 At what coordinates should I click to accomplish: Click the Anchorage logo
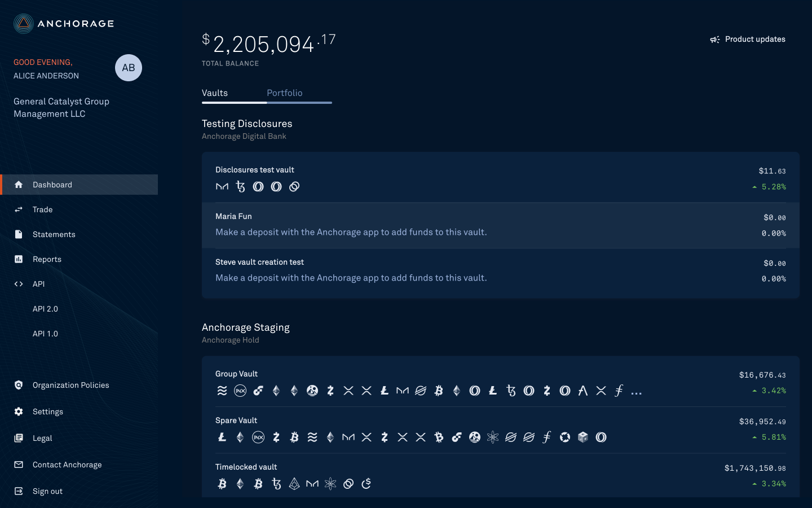[x=64, y=24]
